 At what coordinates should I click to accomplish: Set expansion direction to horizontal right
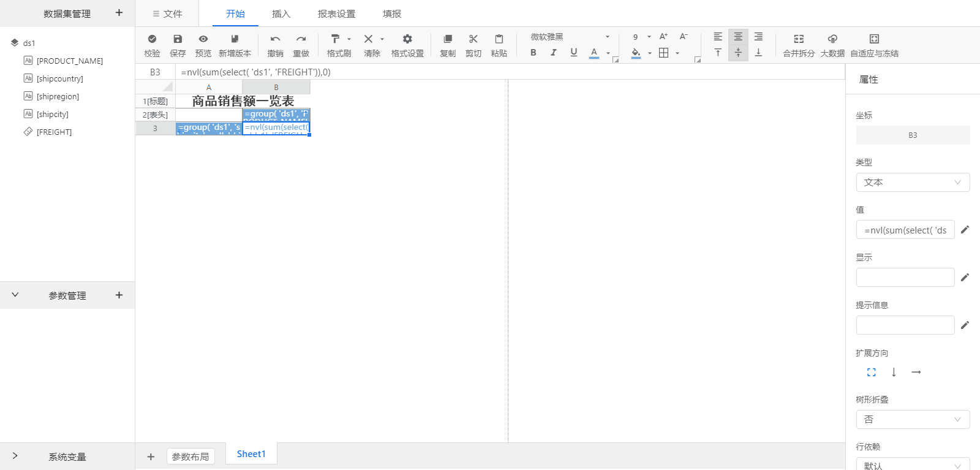[x=916, y=372]
